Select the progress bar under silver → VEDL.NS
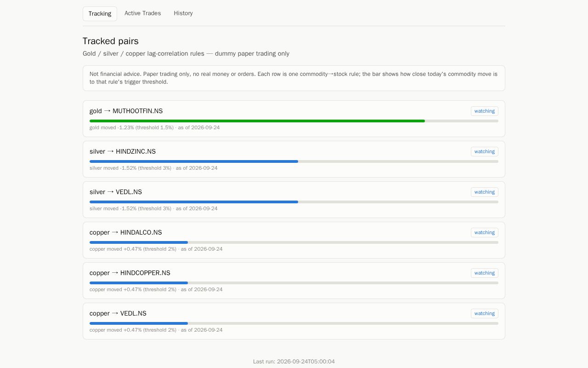Image resolution: width=588 pixels, height=368 pixels. pos(294,202)
